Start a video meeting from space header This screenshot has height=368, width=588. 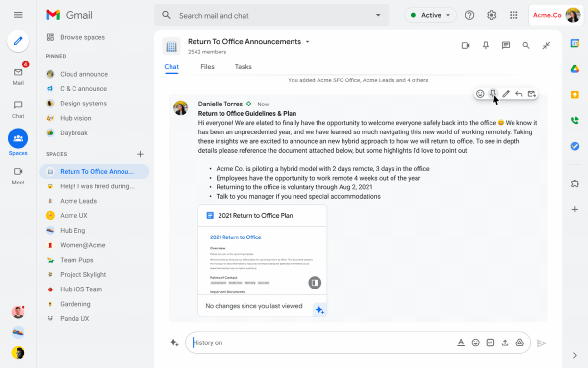point(465,45)
